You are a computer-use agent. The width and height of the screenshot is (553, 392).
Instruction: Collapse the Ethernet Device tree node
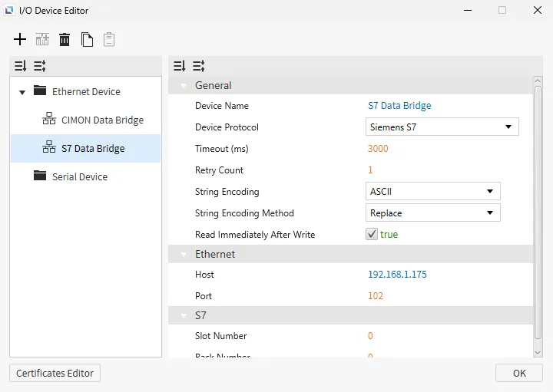[x=22, y=92]
